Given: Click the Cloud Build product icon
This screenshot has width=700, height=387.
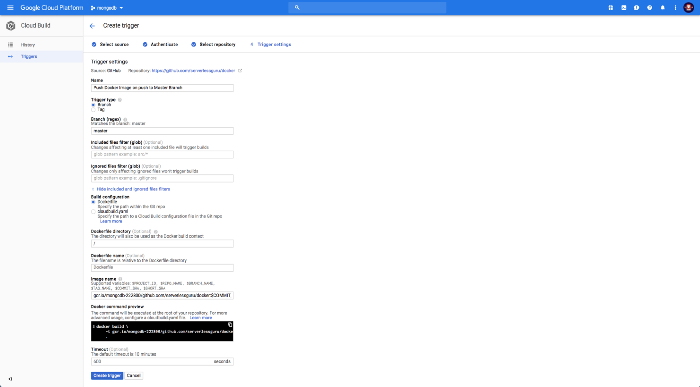Looking at the screenshot, I should click(10, 26).
